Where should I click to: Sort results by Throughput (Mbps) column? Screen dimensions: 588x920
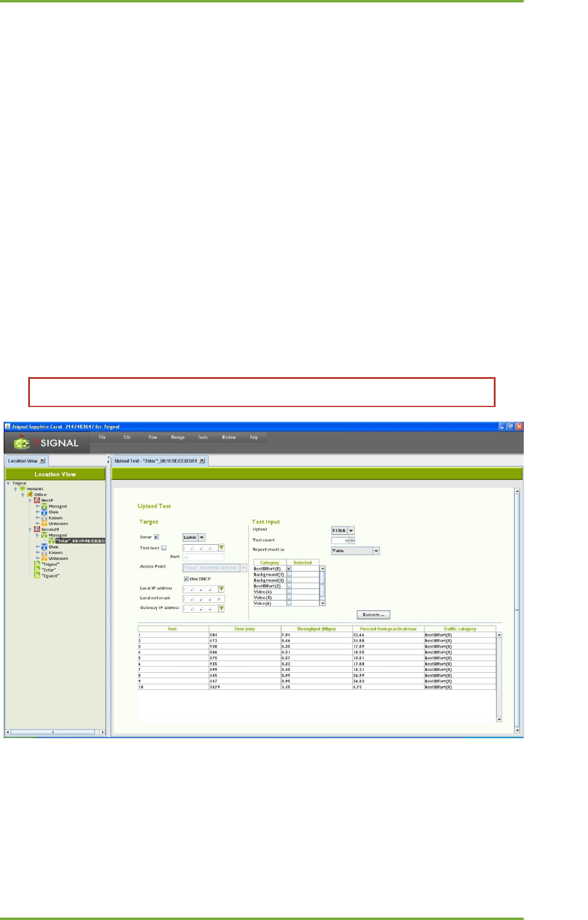pyautogui.click(x=316, y=629)
